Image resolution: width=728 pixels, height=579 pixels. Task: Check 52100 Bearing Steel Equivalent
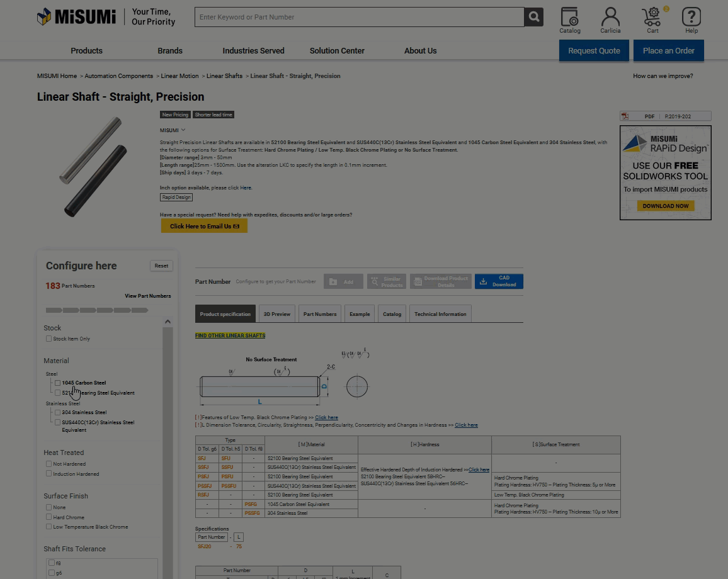[57, 393]
